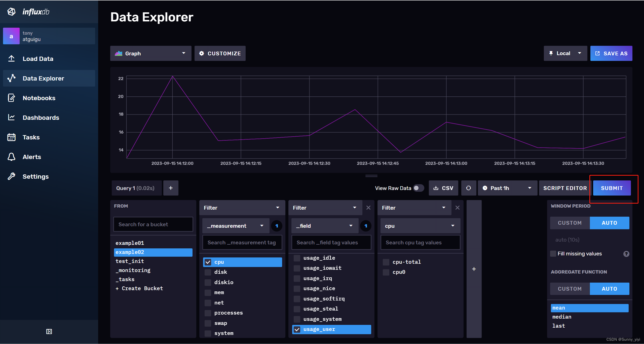644x344 pixels.
Task: Go to Load Data page
Action: tap(49, 59)
